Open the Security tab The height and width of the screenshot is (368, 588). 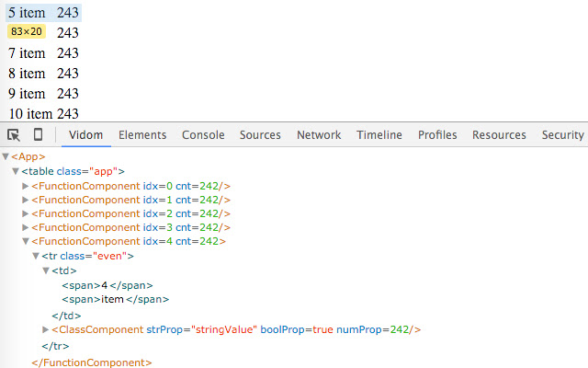click(563, 135)
